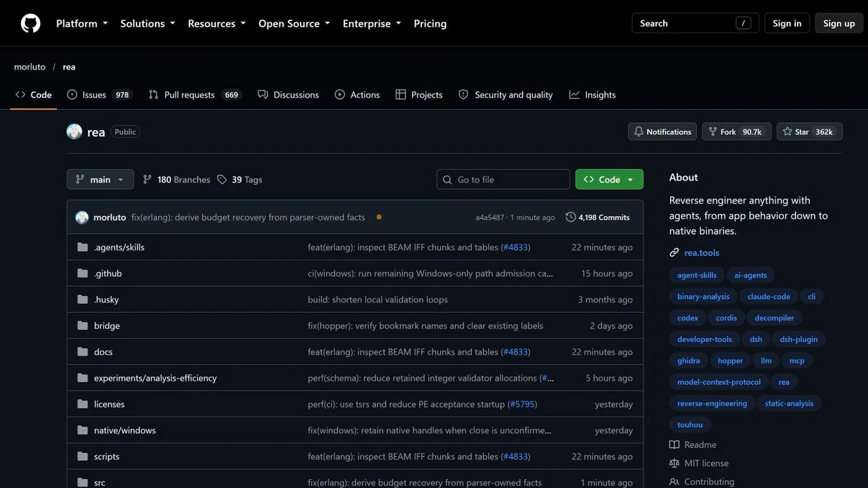Click the '3 months ago' timestamp for .husky
Viewport: 868px width, 488px height.
(x=605, y=299)
